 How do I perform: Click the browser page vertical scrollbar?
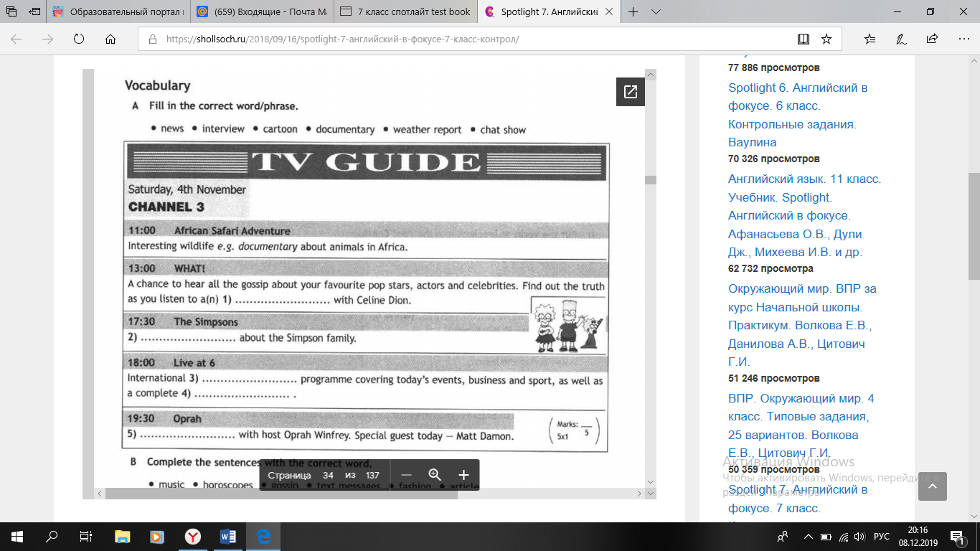coord(974,226)
